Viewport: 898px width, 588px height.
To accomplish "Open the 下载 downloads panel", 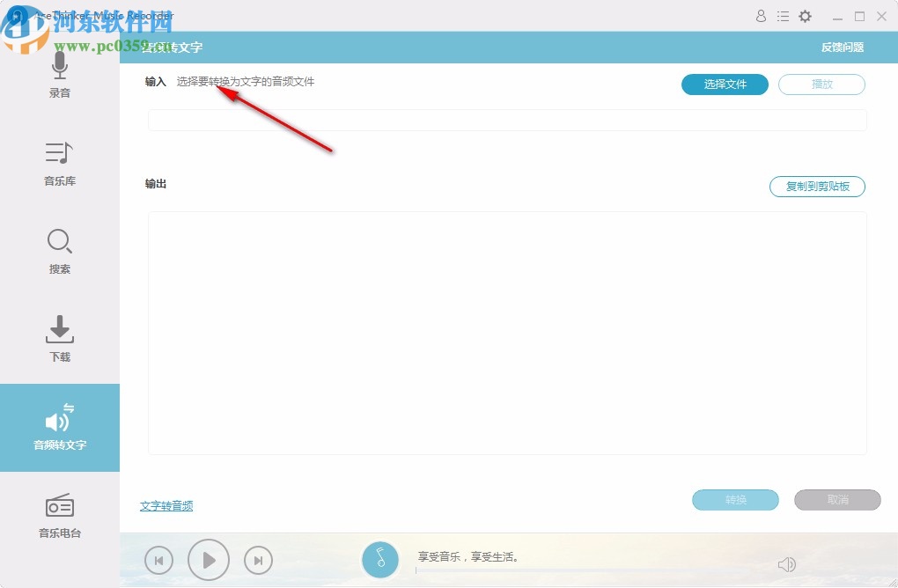I will click(x=59, y=329).
